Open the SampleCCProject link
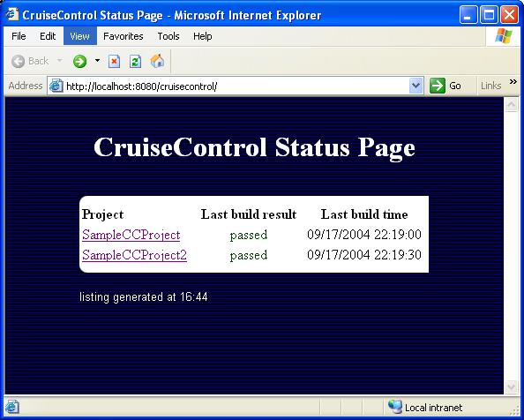 (131, 235)
